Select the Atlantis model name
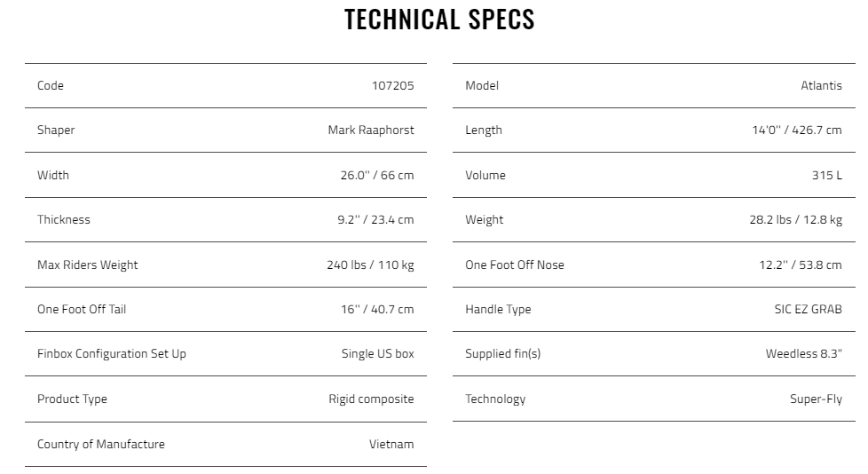The height and width of the screenshot is (474, 868). (x=822, y=86)
